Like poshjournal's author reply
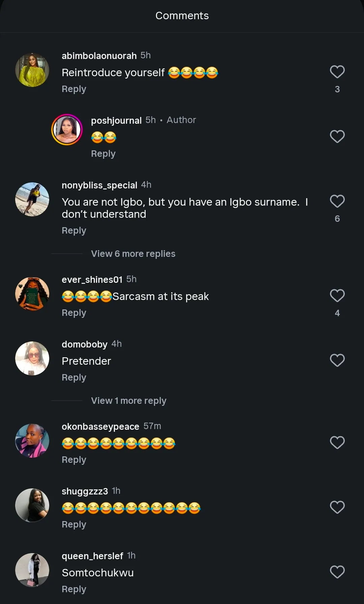The width and height of the screenshot is (364, 604). pyautogui.click(x=337, y=137)
